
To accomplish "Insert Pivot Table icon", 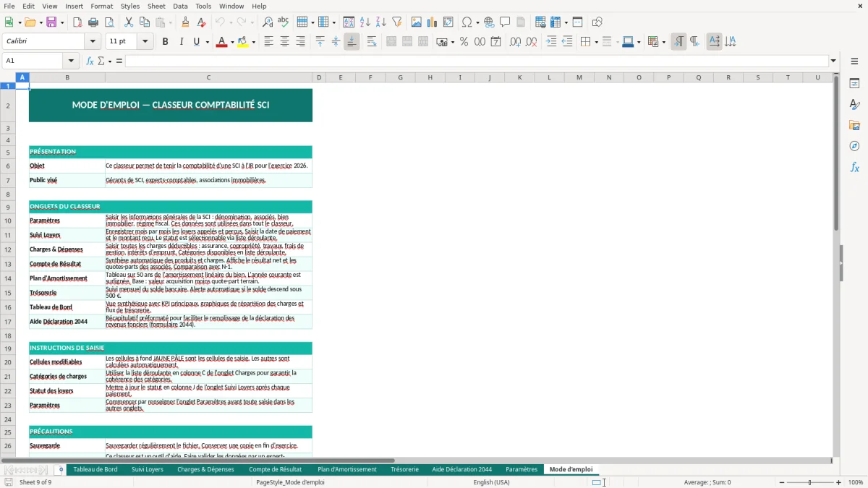I will pyautogui.click(x=448, y=22).
